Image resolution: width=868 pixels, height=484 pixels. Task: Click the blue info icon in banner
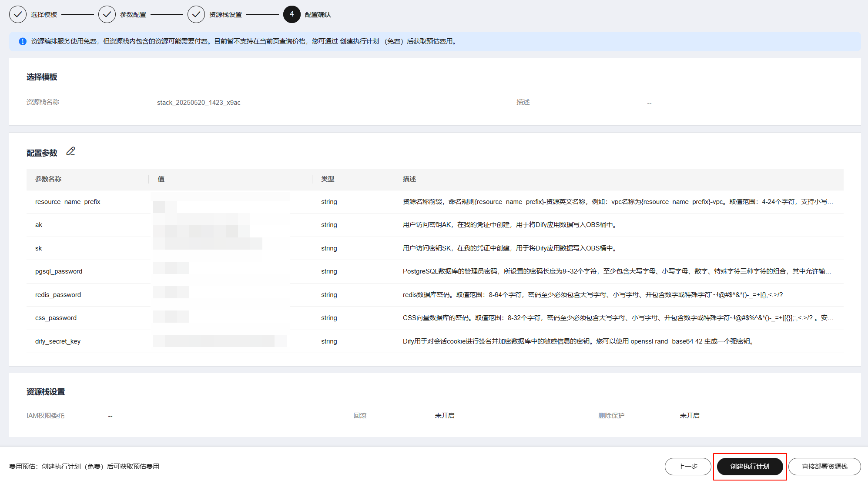[x=23, y=41]
